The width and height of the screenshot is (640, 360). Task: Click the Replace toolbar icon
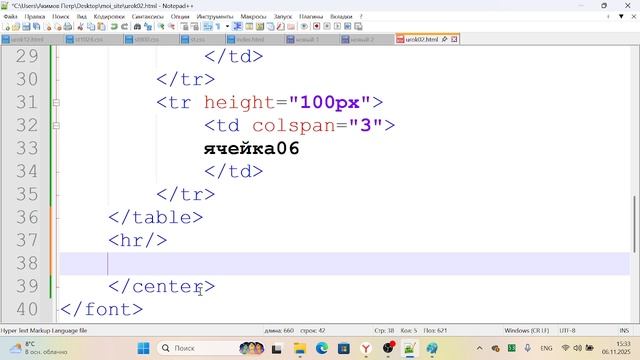148,27
